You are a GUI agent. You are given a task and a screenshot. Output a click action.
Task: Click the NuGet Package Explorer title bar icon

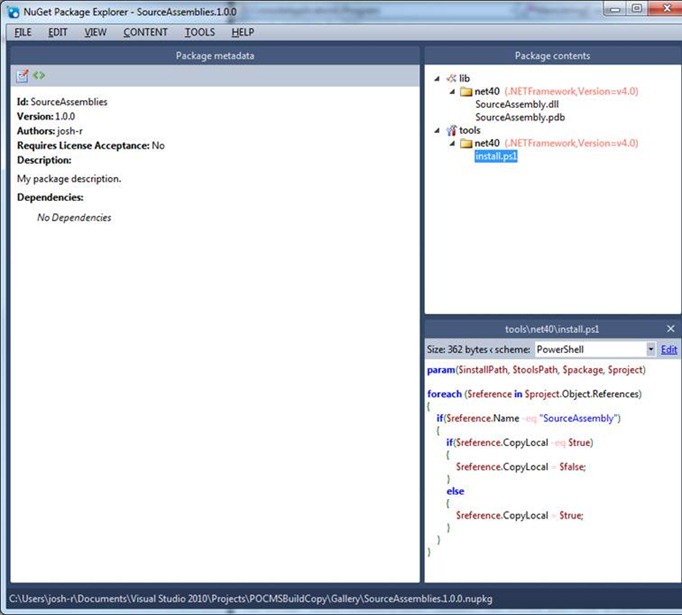point(13,12)
